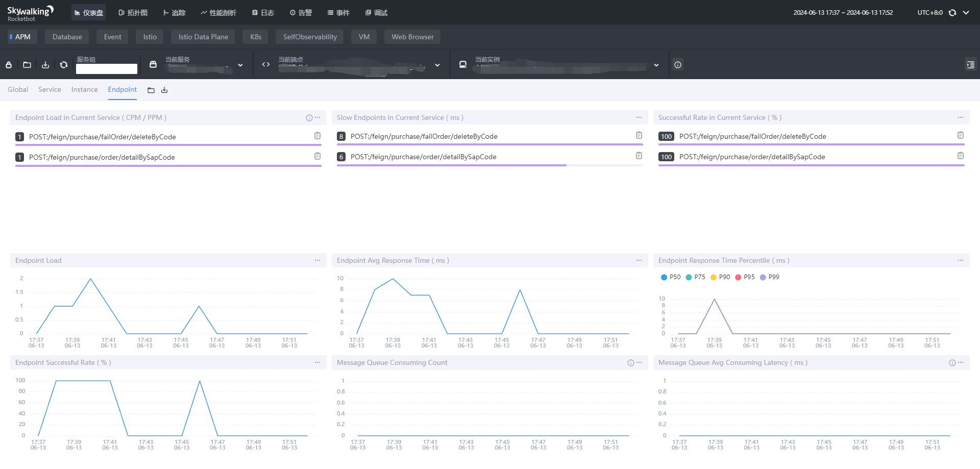Click the current endpoint code icon
The height and width of the screenshot is (469, 980).
click(x=266, y=64)
